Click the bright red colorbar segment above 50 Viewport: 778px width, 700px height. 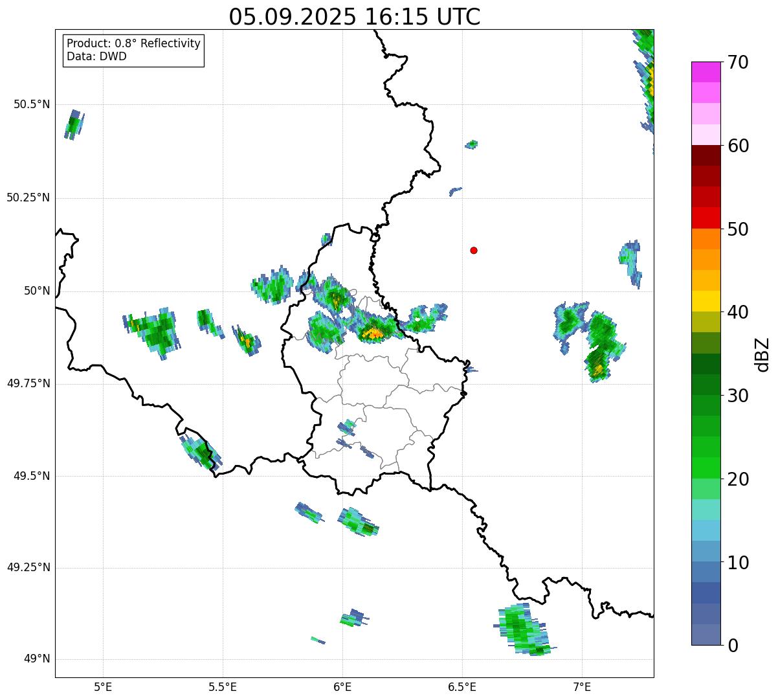coord(706,218)
